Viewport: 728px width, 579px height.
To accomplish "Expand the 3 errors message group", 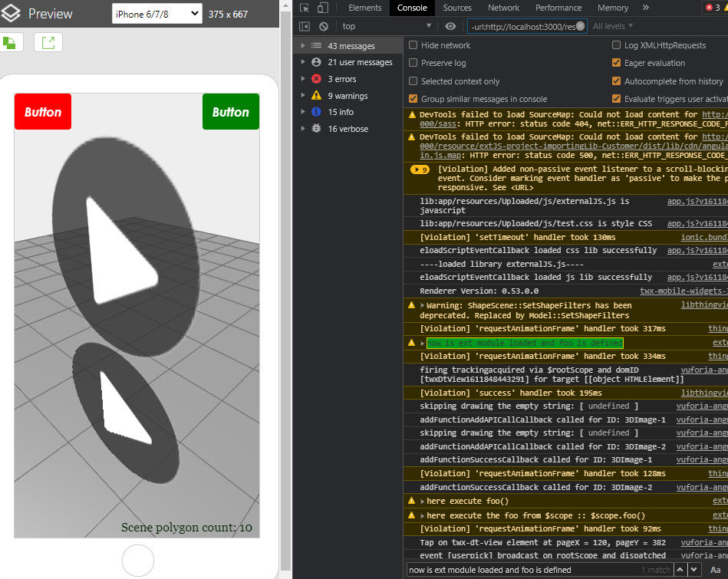I will 304,79.
